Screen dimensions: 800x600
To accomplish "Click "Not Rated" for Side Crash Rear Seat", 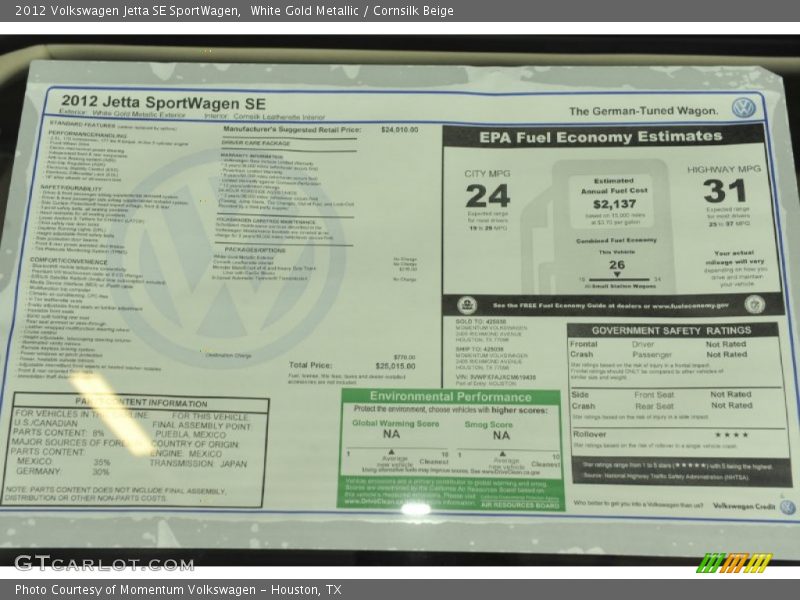I will pos(732,405).
